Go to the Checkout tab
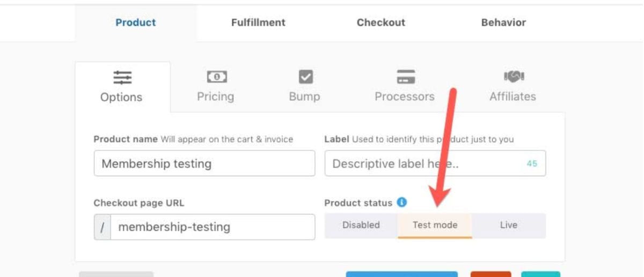 point(381,23)
